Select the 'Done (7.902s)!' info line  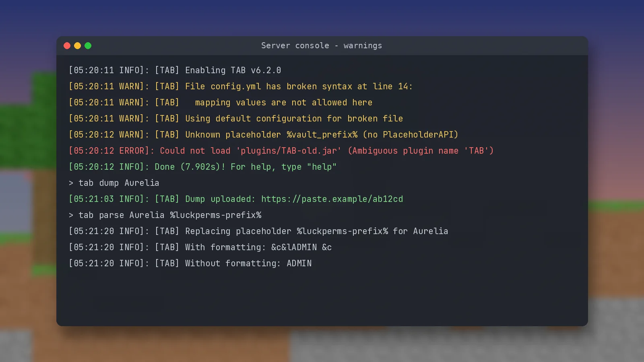(202, 167)
